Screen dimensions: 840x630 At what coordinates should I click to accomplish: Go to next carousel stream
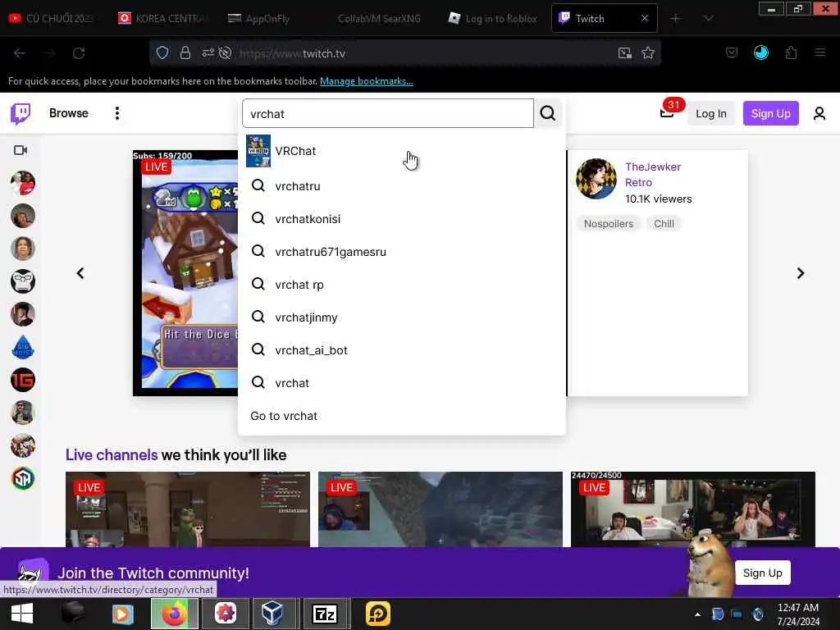coord(801,273)
